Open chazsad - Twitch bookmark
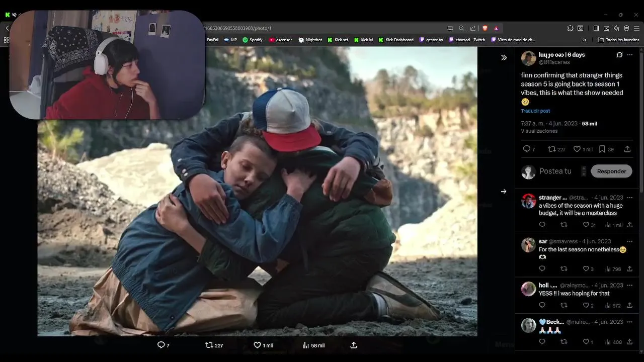This screenshot has height=362, width=644. coord(467,40)
